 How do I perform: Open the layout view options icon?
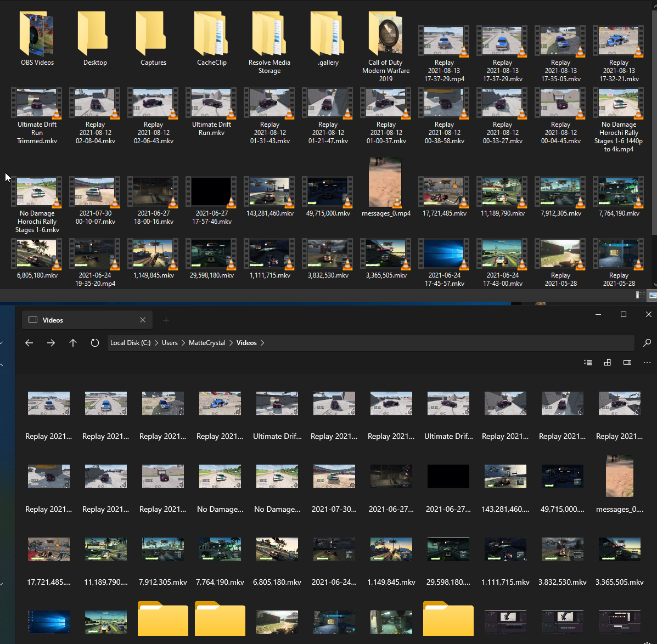(607, 363)
